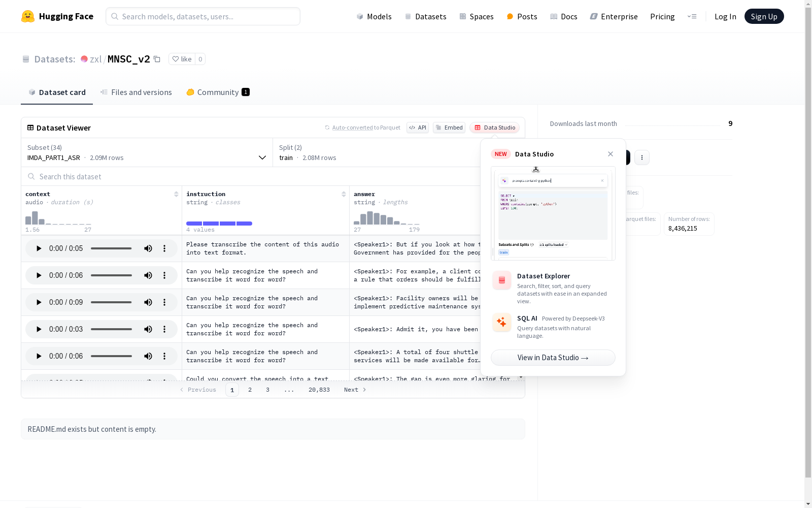Seek within the 0:09 audio progress bar

(x=111, y=302)
